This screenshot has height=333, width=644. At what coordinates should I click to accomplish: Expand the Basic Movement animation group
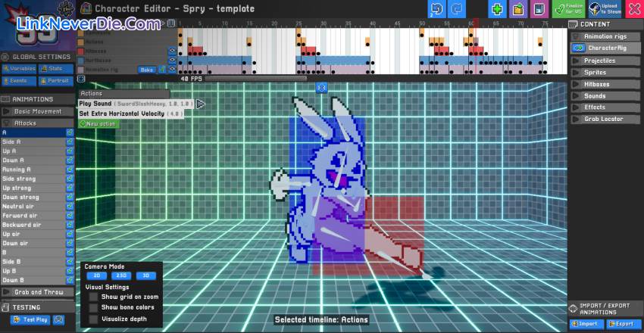point(38,111)
